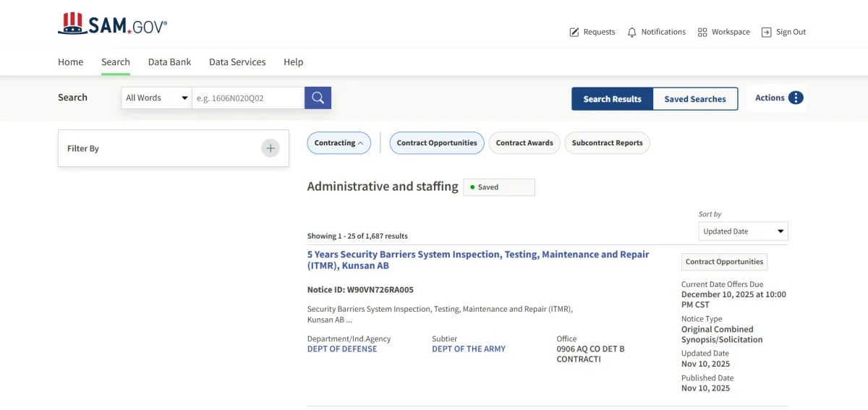Open the Data Services tab
Screen dimensions: 868x410
click(237, 62)
